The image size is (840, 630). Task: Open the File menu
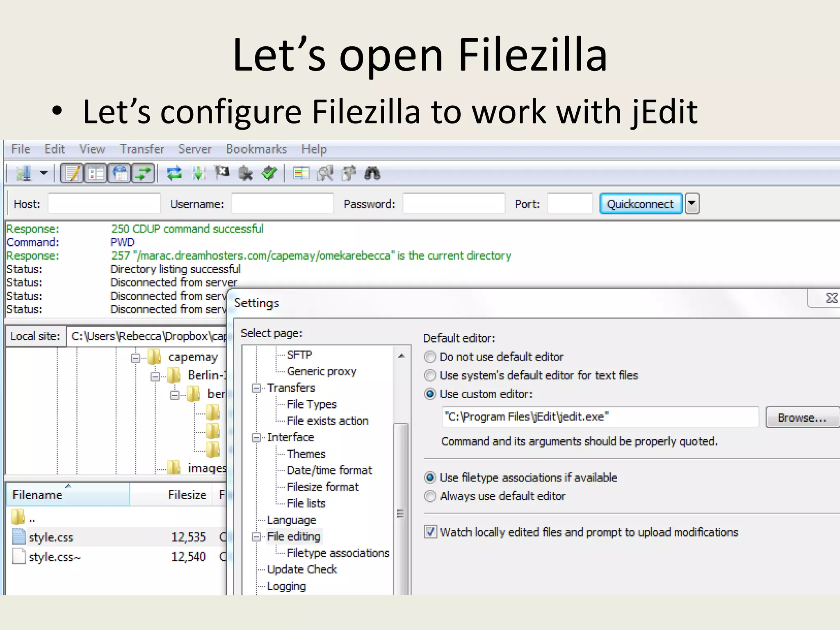click(21, 149)
